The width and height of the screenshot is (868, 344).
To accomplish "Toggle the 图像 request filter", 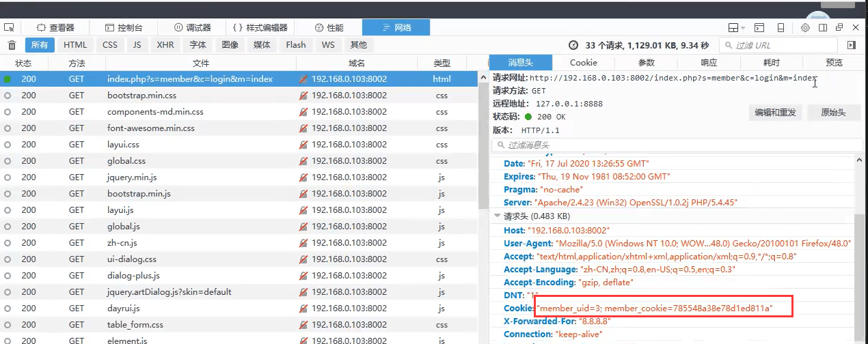I will click(230, 45).
